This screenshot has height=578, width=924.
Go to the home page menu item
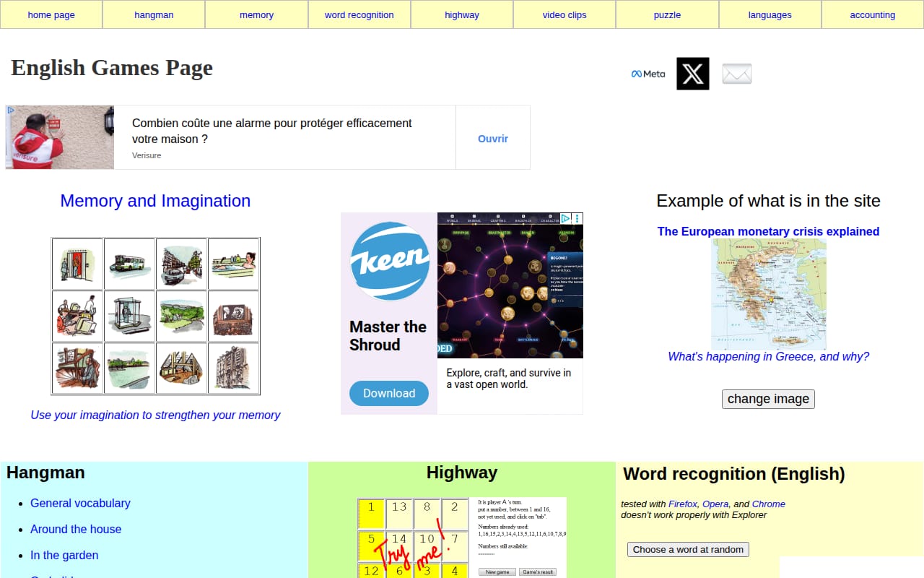coord(51,14)
